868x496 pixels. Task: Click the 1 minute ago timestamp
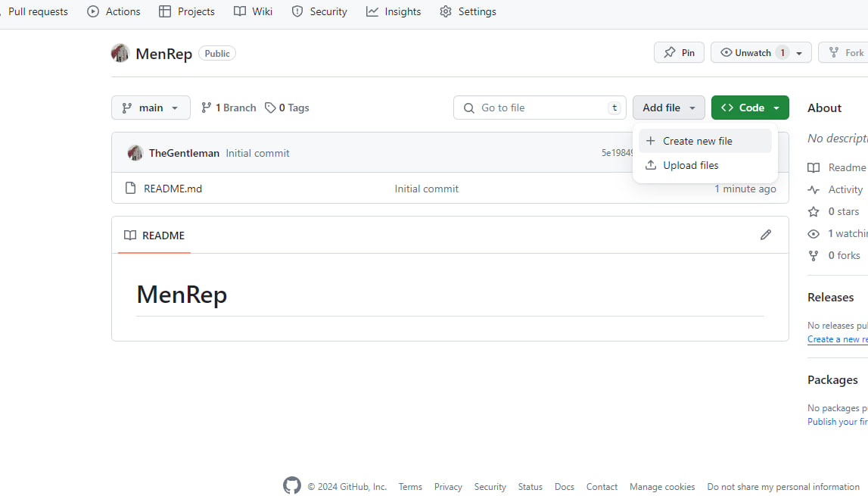pos(745,189)
